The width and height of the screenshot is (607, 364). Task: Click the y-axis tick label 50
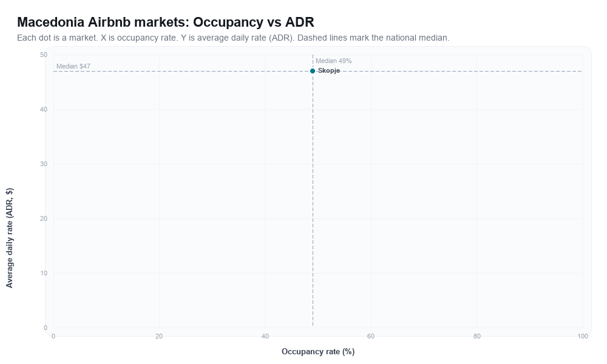[43, 55]
